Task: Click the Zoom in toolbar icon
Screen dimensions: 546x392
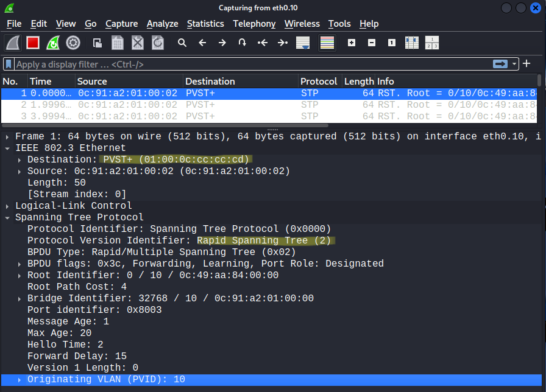Action: [352, 43]
